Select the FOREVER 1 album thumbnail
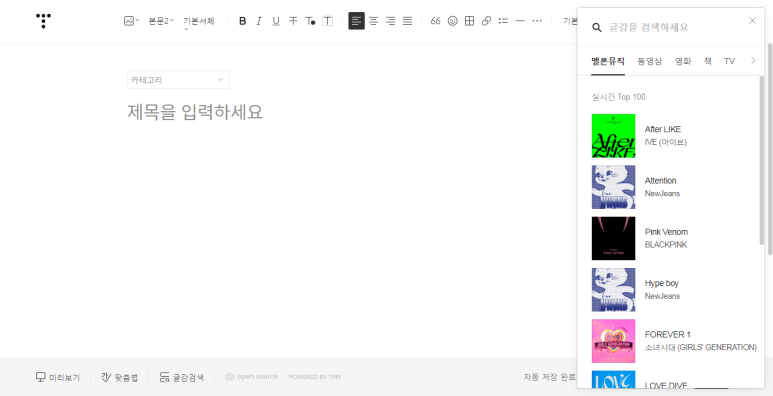The width and height of the screenshot is (773, 396). coord(613,341)
